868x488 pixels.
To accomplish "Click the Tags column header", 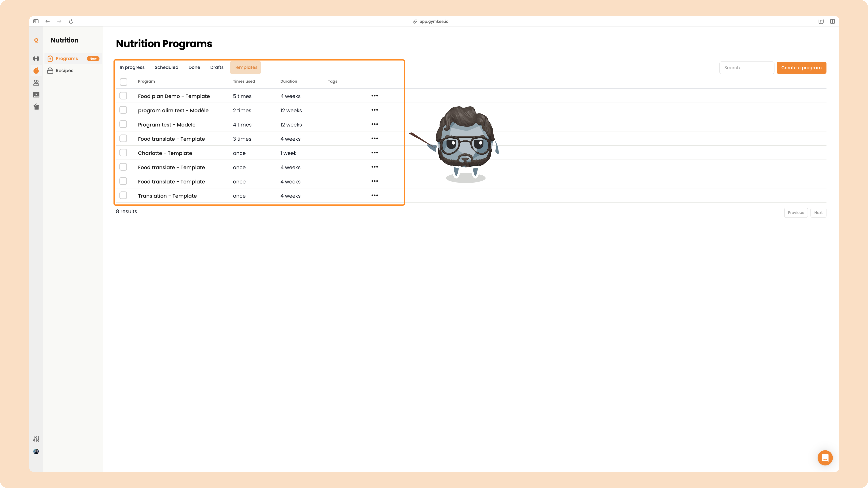I will 332,81.
